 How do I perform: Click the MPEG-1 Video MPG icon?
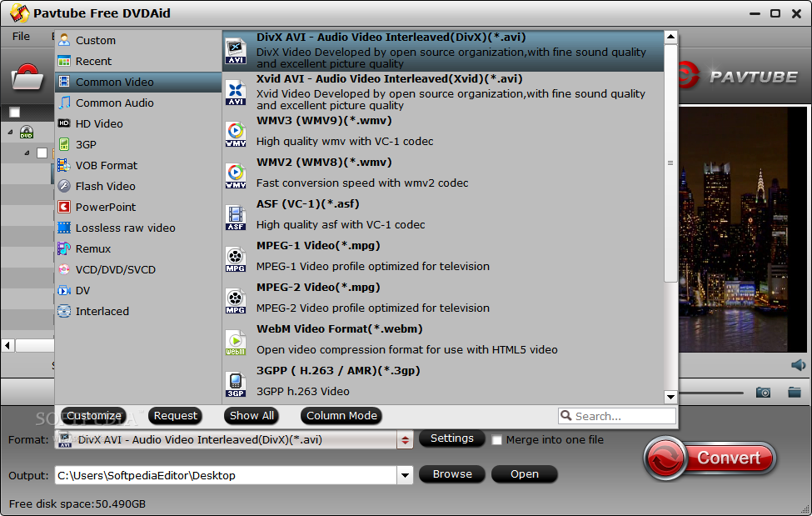(x=236, y=259)
